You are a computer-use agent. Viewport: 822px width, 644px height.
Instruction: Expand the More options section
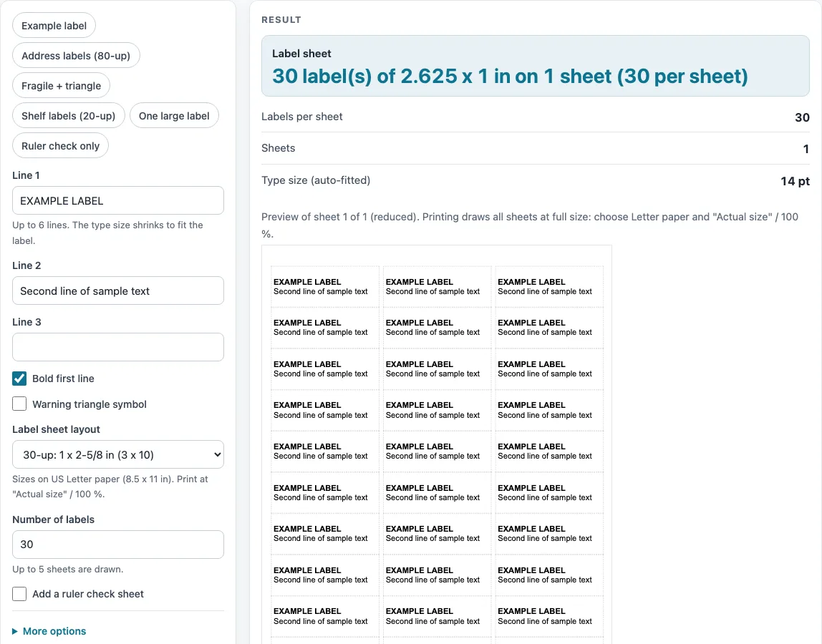point(49,631)
